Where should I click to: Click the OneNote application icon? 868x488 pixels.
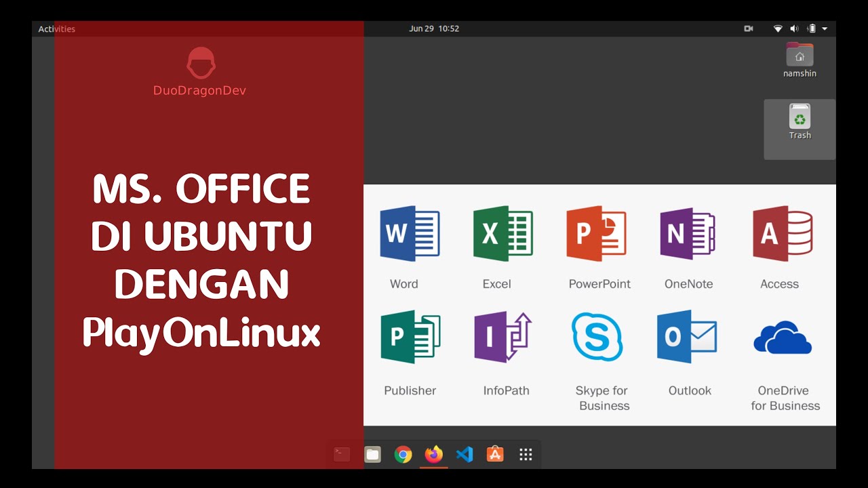coord(688,234)
